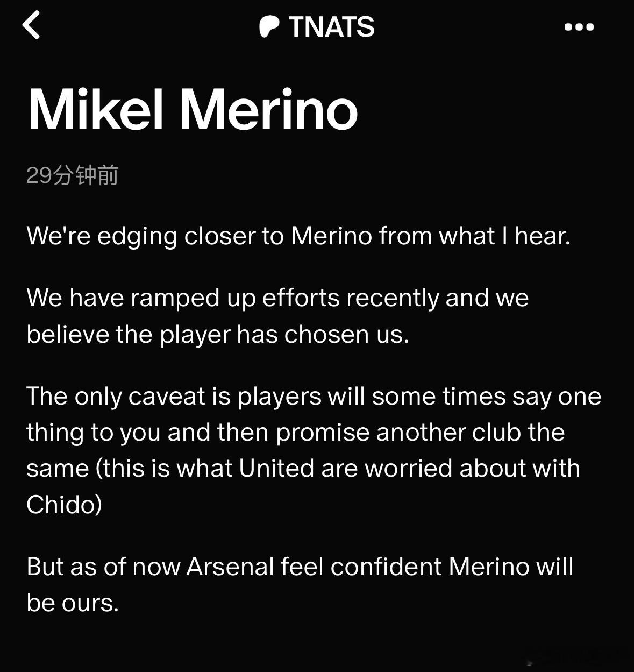The height and width of the screenshot is (672, 634).
Task: Go back using the left chevron arrow
Action: click(31, 25)
